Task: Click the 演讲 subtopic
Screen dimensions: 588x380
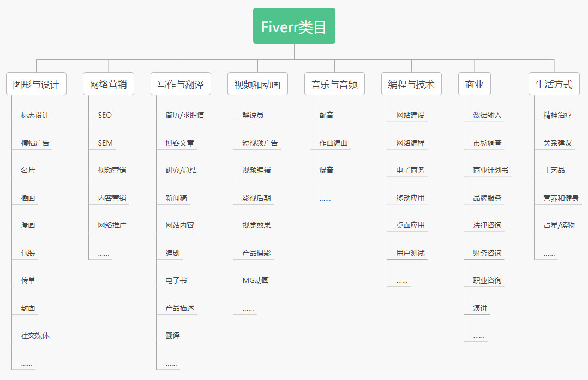Action: coord(480,308)
